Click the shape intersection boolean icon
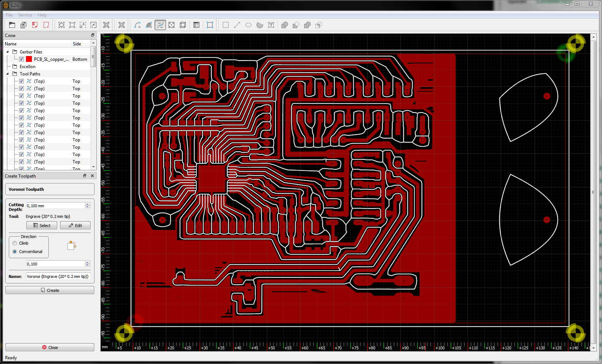This screenshot has width=602, height=364. pos(307,25)
